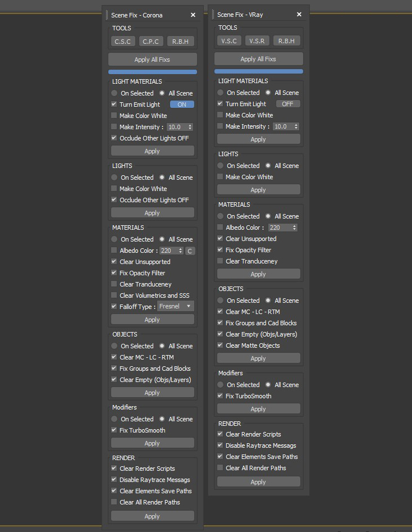The height and width of the screenshot is (532, 412).
Task: Click the C button beside Albedo Color
Action: point(190,251)
